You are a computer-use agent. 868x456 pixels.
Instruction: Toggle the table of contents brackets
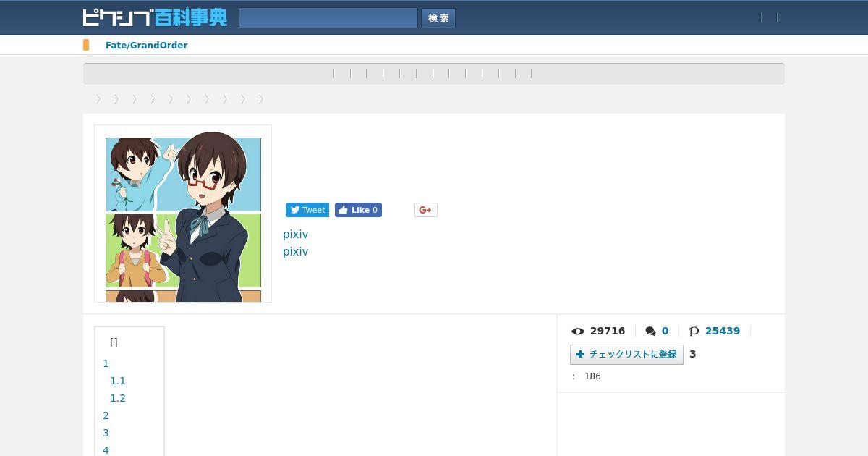click(114, 342)
